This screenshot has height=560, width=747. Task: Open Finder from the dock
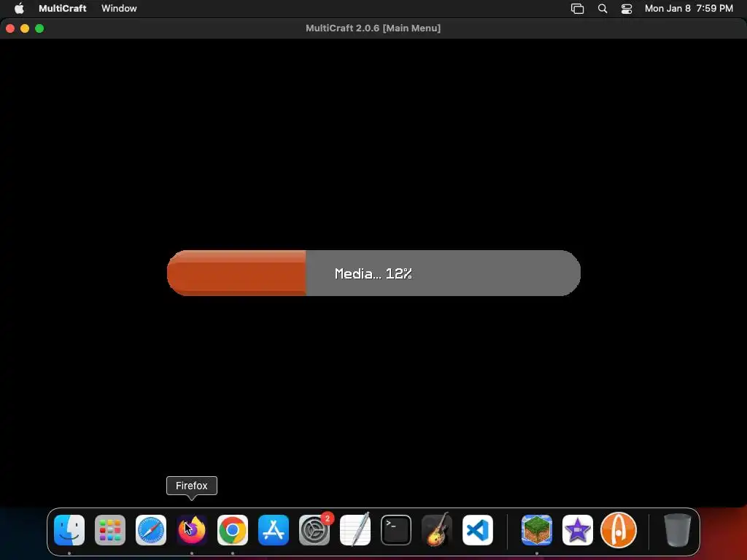tap(69, 530)
